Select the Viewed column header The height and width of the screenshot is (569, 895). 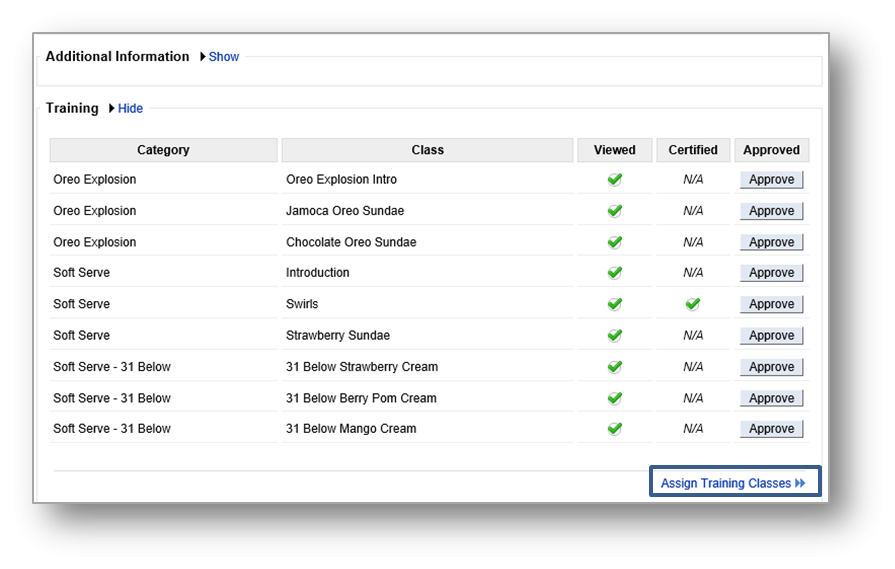pos(614,150)
